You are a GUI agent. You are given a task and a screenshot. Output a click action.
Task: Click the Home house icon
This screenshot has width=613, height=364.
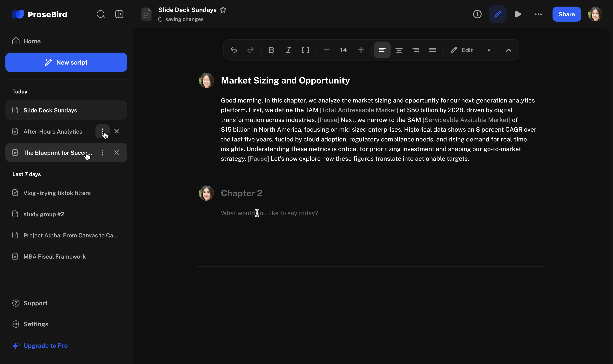(x=16, y=41)
